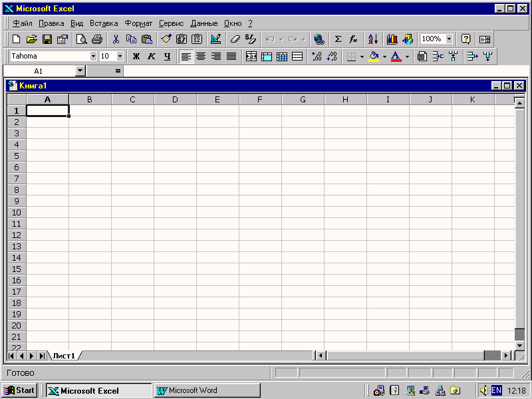Image resolution: width=532 pixels, height=399 pixels.
Task: Open the fill color dropdown arrow
Action: click(384, 57)
